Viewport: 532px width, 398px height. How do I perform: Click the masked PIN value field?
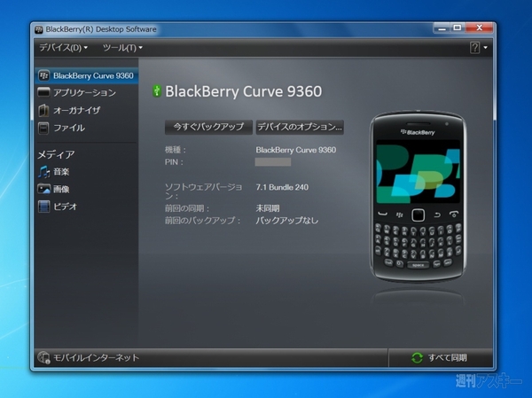pyautogui.click(x=273, y=162)
